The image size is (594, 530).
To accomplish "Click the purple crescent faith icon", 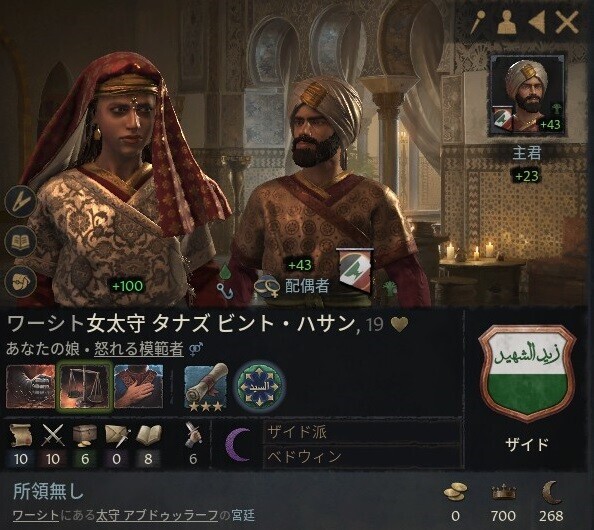I will point(238,444).
